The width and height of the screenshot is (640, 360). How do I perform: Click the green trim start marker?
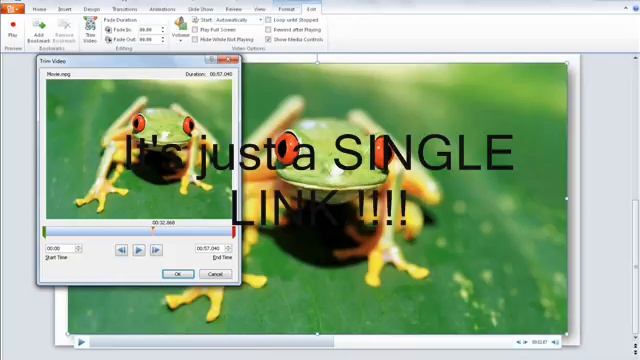click(x=44, y=232)
